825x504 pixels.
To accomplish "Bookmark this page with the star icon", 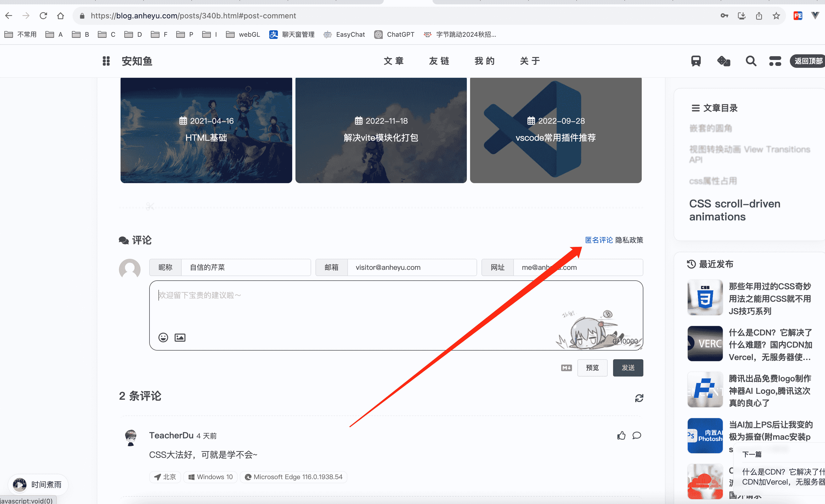I will (x=776, y=15).
